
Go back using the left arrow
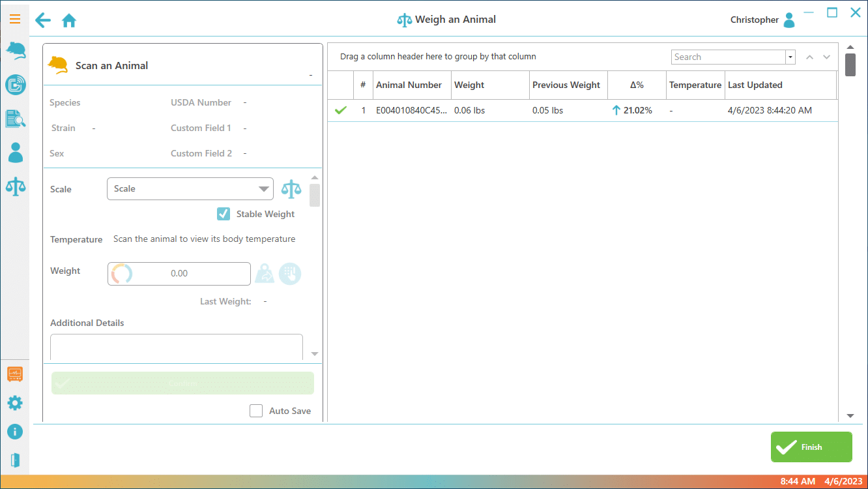pyautogui.click(x=43, y=20)
